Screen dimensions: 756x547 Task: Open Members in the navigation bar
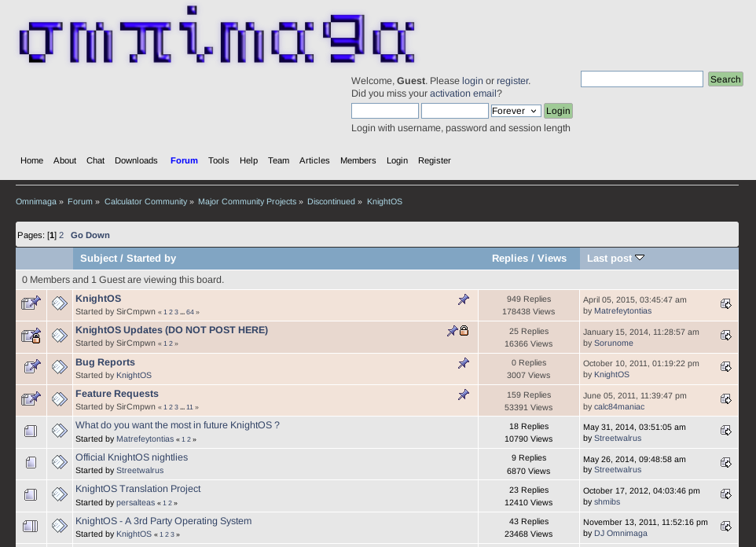coord(358,160)
